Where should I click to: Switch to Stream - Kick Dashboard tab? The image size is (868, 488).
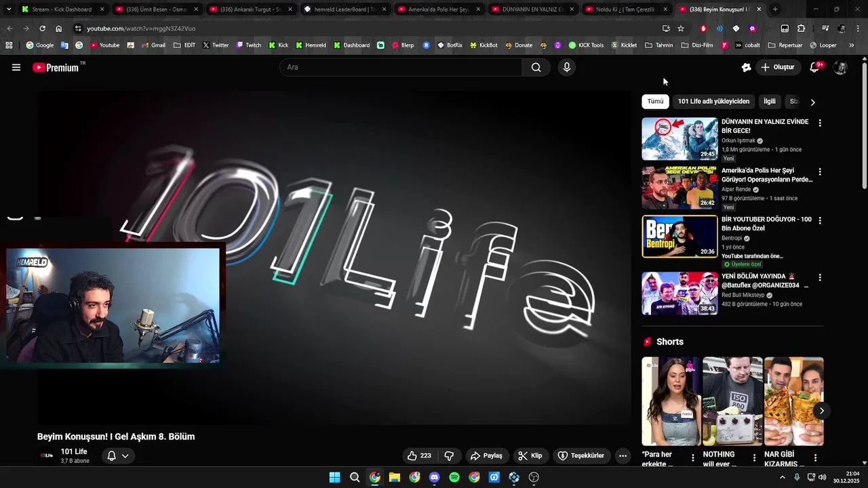tap(63, 9)
